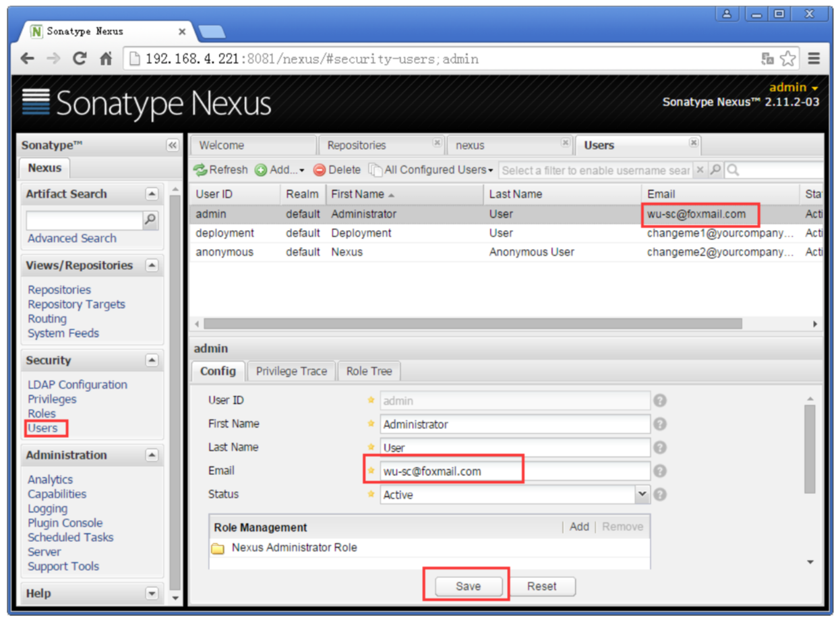The height and width of the screenshot is (618, 840).
Task: Click help icon next to Last Name field
Action: pyautogui.click(x=661, y=447)
